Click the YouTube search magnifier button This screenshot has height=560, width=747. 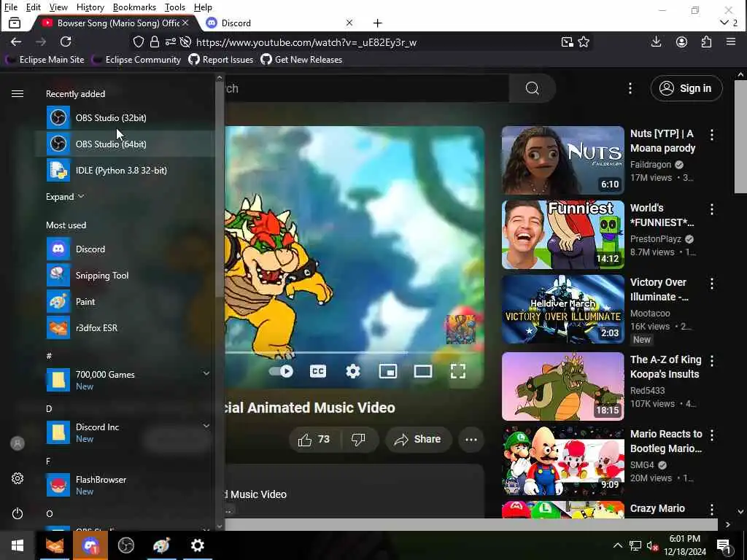[532, 88]
